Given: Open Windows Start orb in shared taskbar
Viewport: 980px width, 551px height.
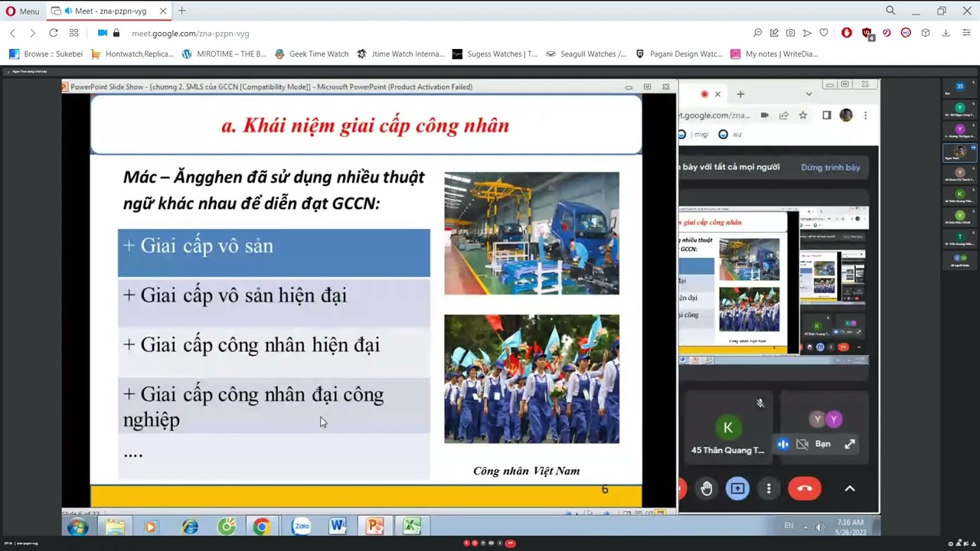Looking at the screenshot, I should point(77,527).
